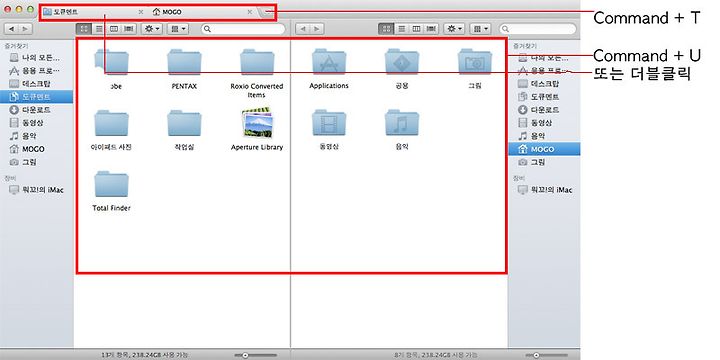Screen dimensions: 720x360
Task: Switch left pane to icon view
Action: pos(84,29)
